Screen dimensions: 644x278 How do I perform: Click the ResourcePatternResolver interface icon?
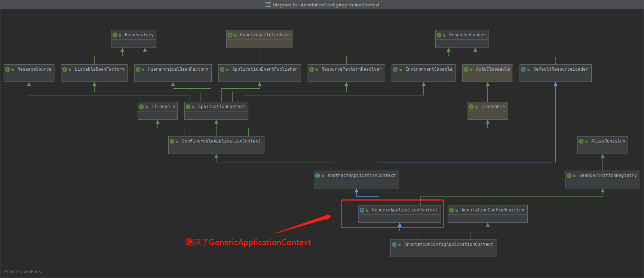pyautogui.click(x=312, y=69)
